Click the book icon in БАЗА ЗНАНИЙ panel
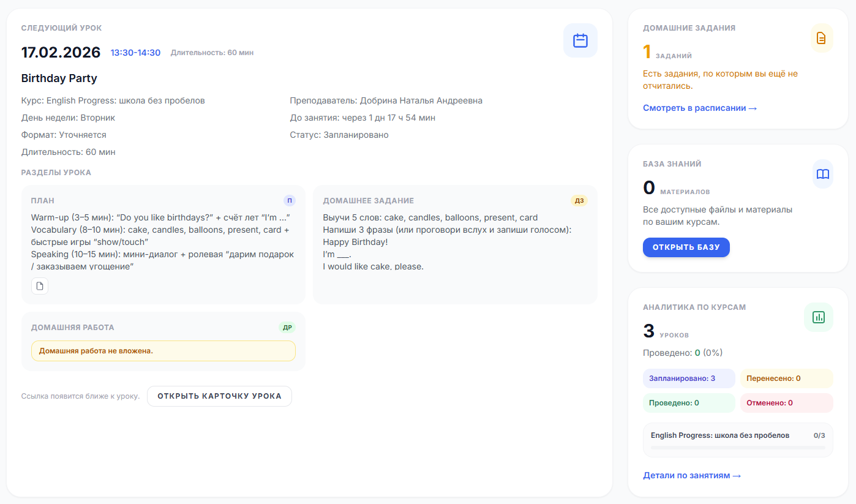The height and width of the screenshot is (504, 856). click(x=822, y=173)
